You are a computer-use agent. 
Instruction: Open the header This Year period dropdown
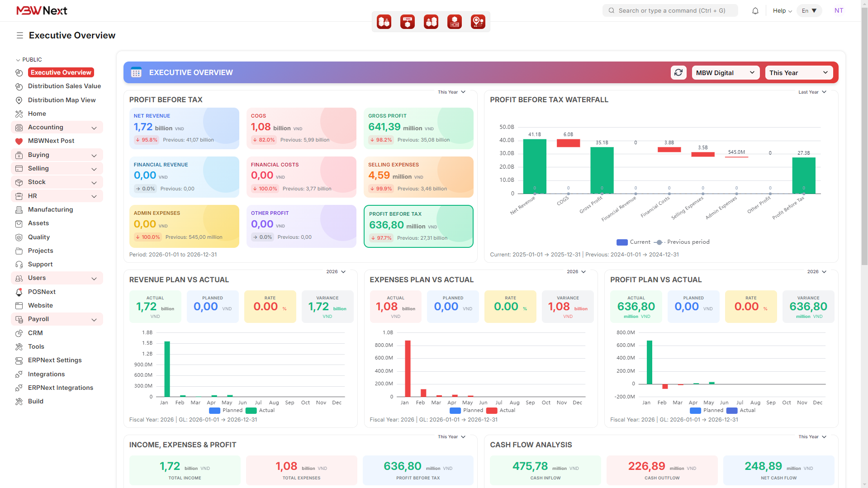point(799,73)
